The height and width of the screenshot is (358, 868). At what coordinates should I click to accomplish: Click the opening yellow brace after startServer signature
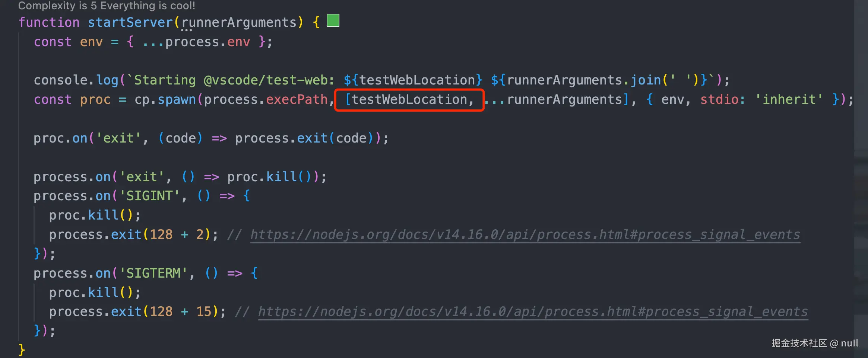click(316, 22)
